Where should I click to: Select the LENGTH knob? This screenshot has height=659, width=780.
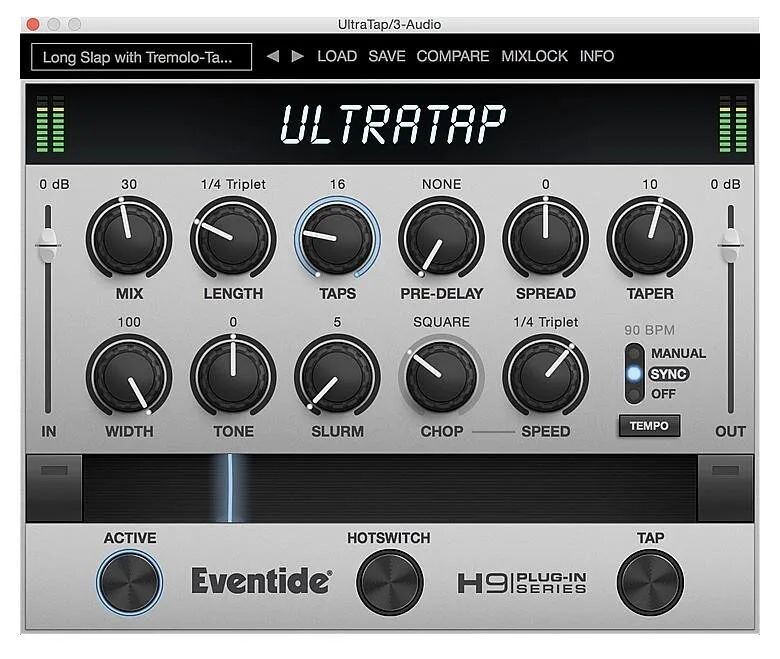point(233,238)
